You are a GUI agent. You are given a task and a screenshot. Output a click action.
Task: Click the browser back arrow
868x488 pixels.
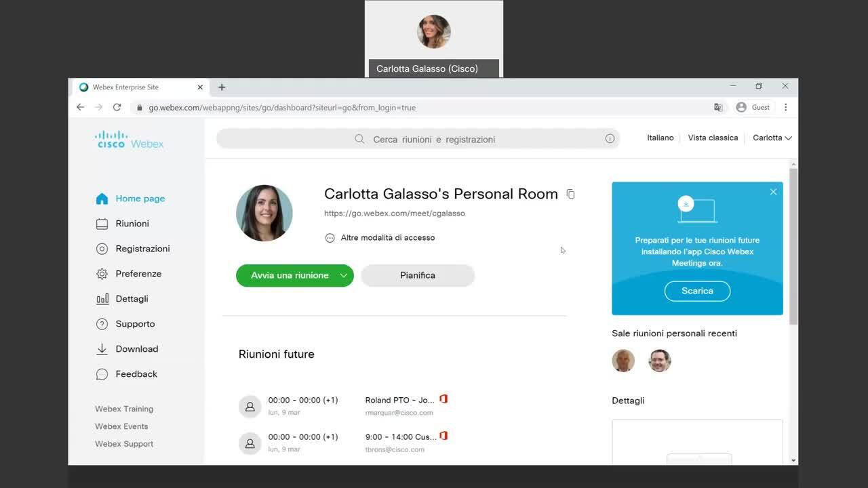point(80,107)
